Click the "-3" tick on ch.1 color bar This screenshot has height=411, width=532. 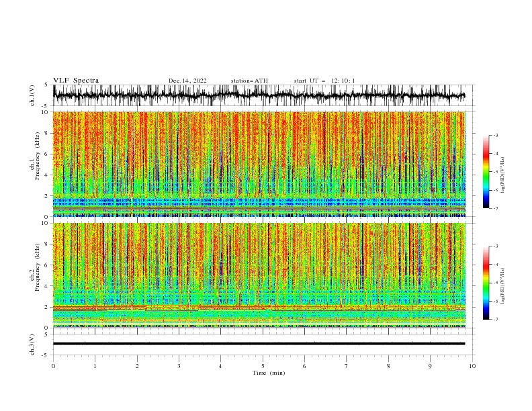496,135
